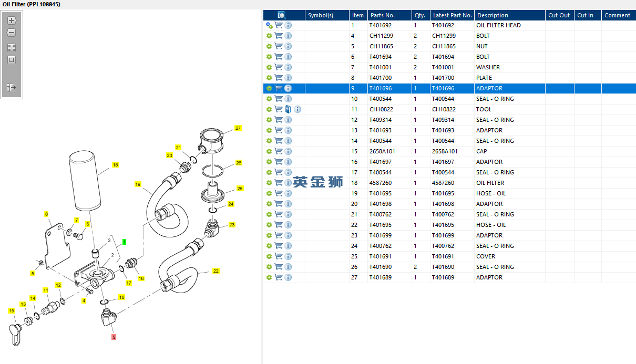This screenshot has width=636, height=364.
Task: Click the single-square view icon in the diagram toolbar
Action: 12,60
